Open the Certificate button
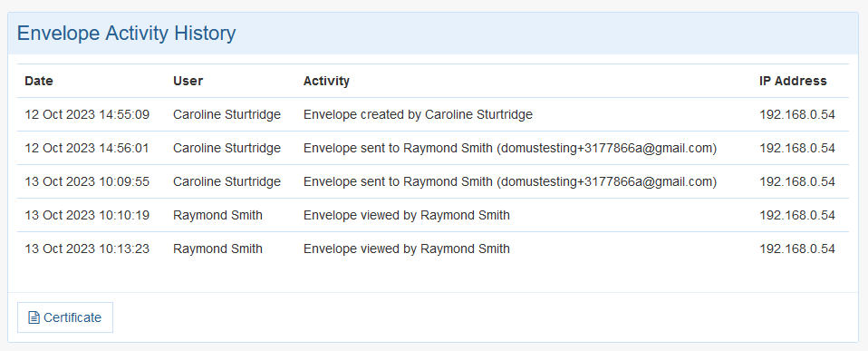The width and height of the screenshot is (868, 351). click(65, 317)
